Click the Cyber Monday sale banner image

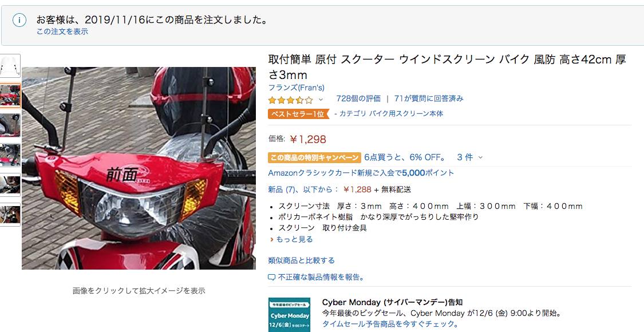point(289,314)
